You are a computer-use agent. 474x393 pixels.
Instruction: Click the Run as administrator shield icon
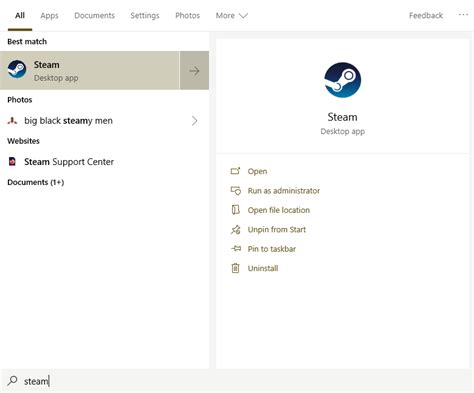235,191
